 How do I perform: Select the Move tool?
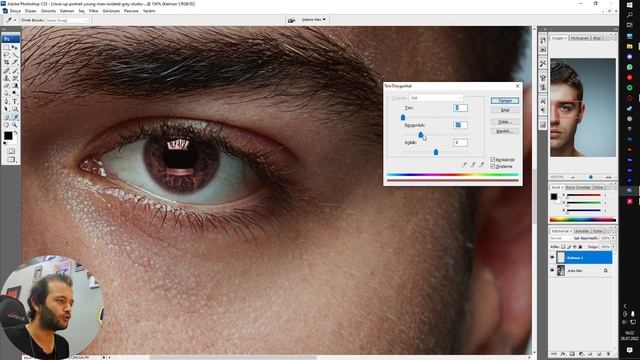coord(15,47)
